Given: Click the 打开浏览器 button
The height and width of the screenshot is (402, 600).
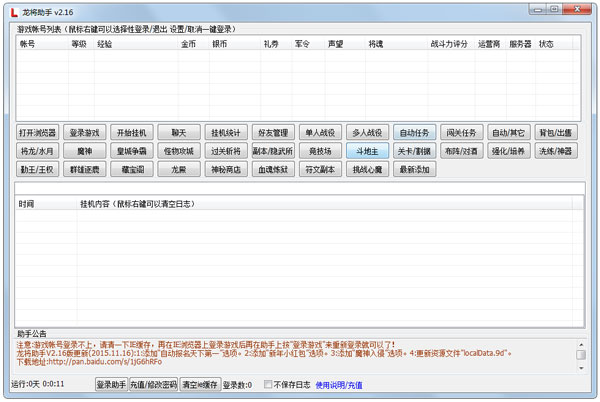Looking at the screenshot, I should pos(38,132).
